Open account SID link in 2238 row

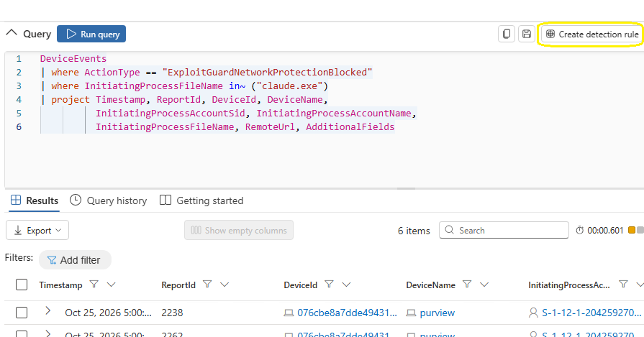coord(591,313)
